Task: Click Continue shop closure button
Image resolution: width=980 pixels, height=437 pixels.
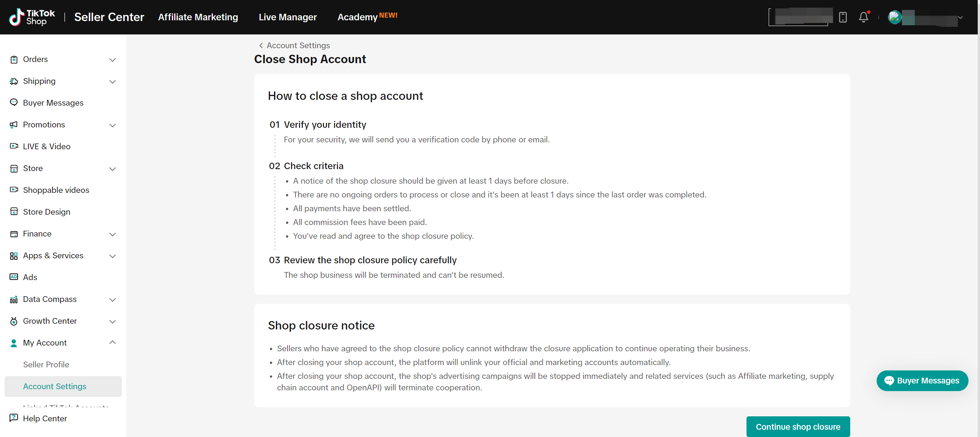Action: pos(798,427)
